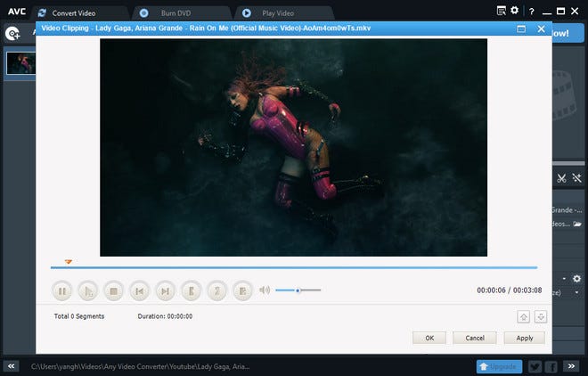Open the AVC settings gear in title bar

coord(515,11)
